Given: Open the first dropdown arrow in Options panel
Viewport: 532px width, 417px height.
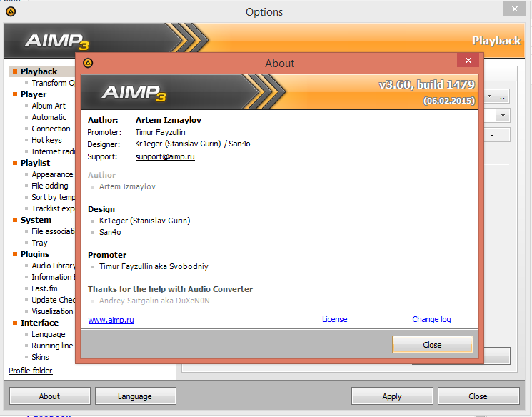Looking at the screenshot, I should (x=490, y=96).
